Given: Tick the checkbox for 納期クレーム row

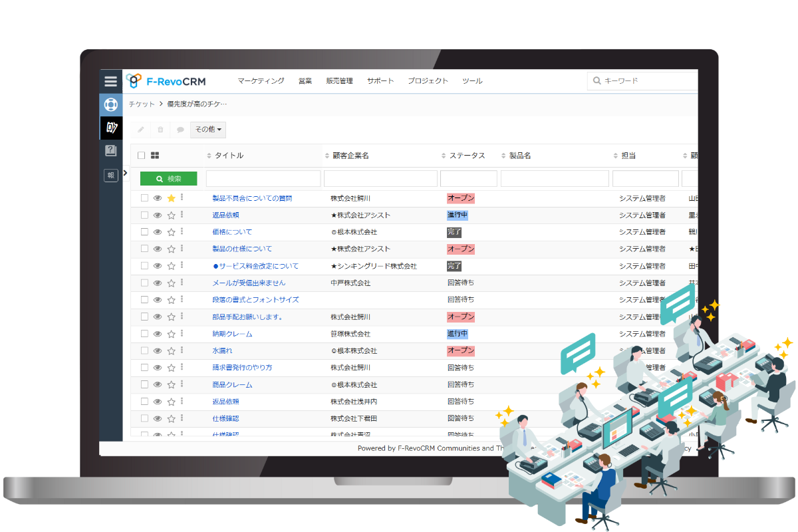Looking at the screenshot, I should 144,334.
